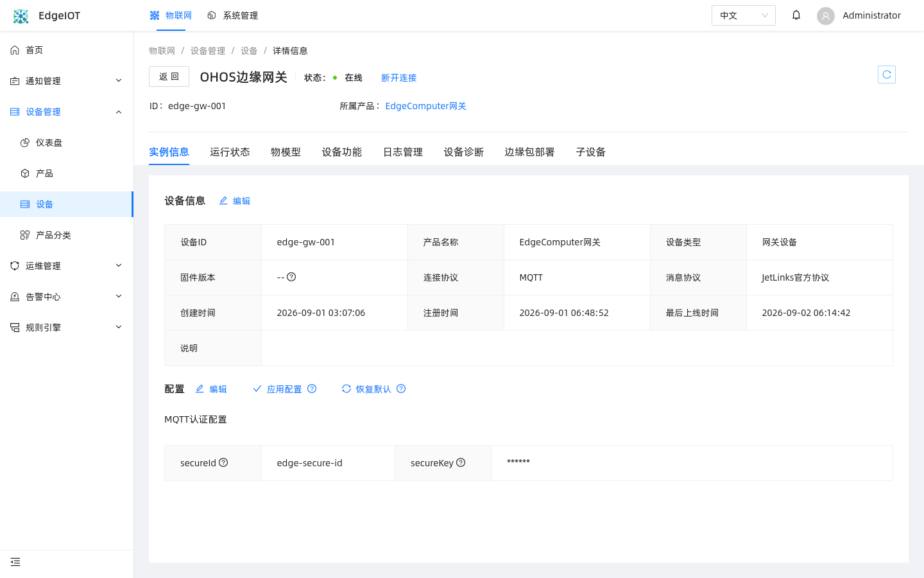Screen dimensions: 924x578
Task: Click help icon beside secureKey
Action: (461, 462)
